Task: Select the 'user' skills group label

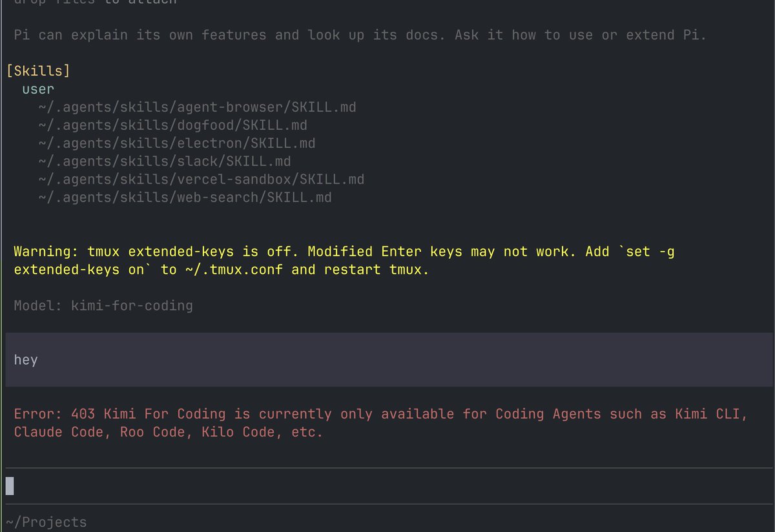Action: coord(38,88)
